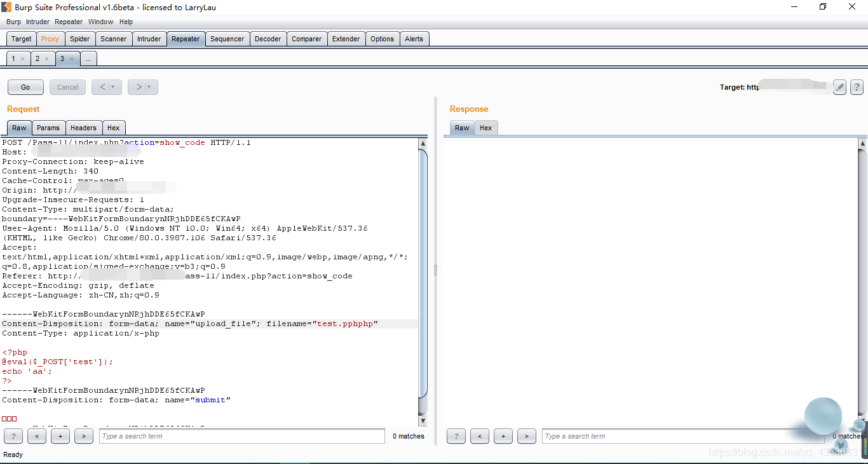Click the request pane vertical scrollbar
Image resolution: width=868 pixels, height=464 pixels.
(423, 273)
